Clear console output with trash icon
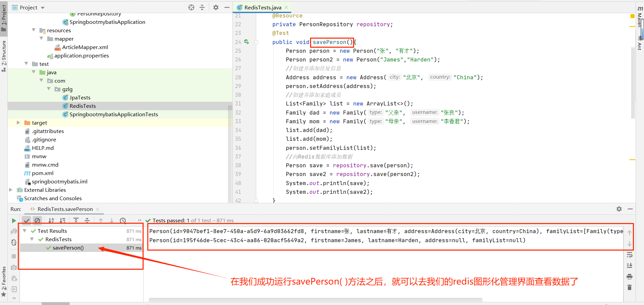Viewport: 644px width, 305px height. (630, 288)
